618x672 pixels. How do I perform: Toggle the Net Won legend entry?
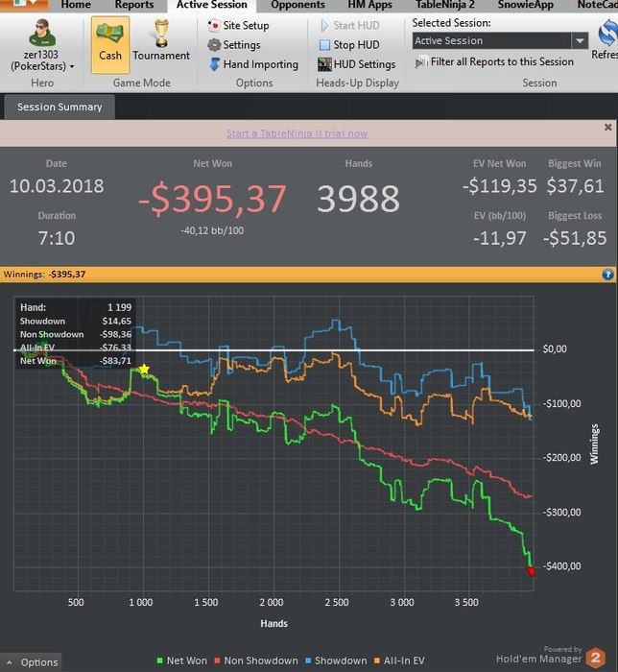pos(182,660)
